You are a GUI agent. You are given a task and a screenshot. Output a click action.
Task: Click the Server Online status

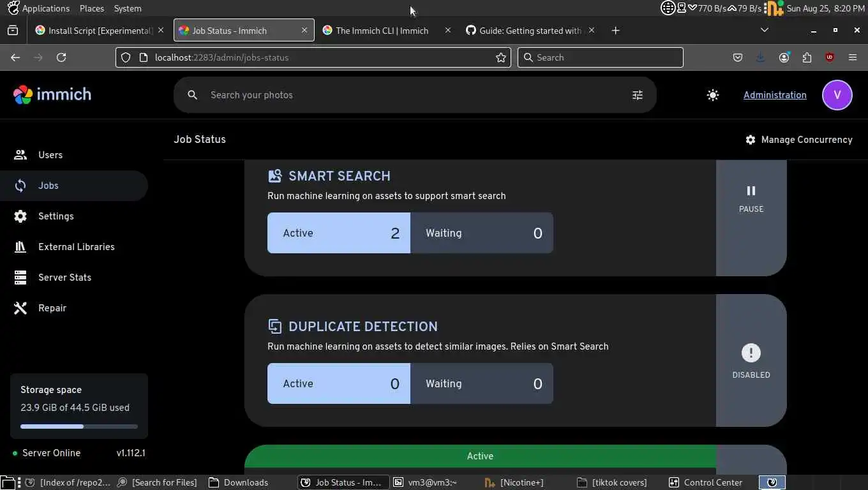click(x=47, y=453)
